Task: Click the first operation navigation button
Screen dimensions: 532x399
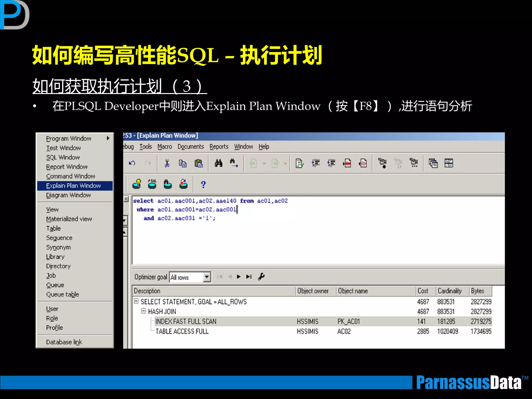Action: pos(220,277)
